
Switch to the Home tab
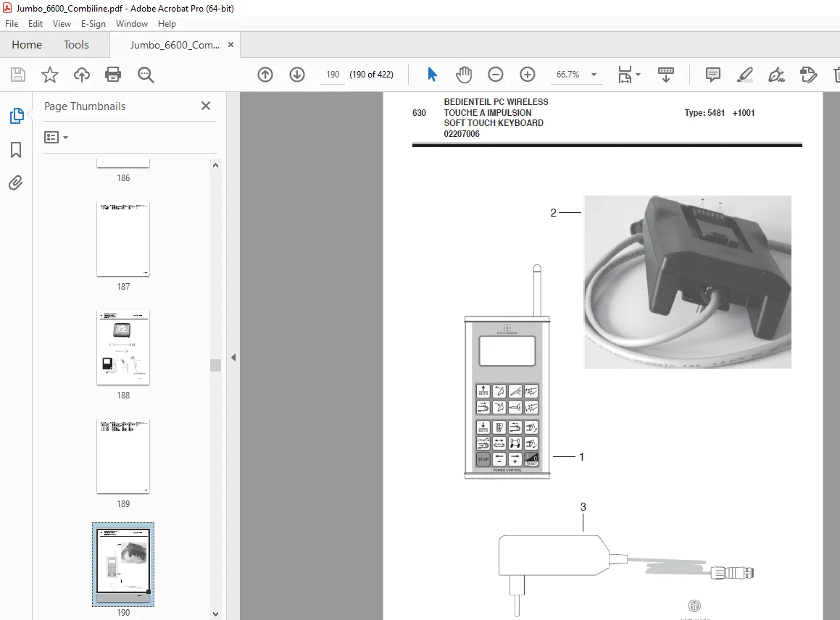coord(27,44)
